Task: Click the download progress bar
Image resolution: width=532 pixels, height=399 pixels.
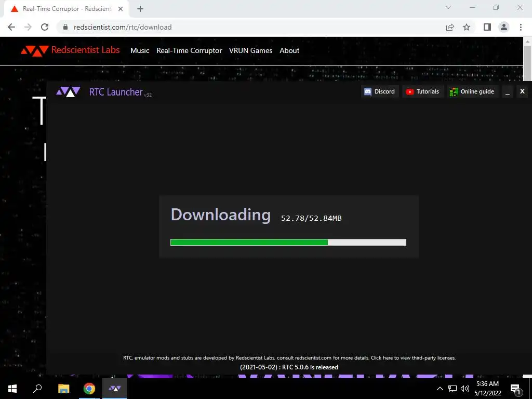Action: coord(288,242)
